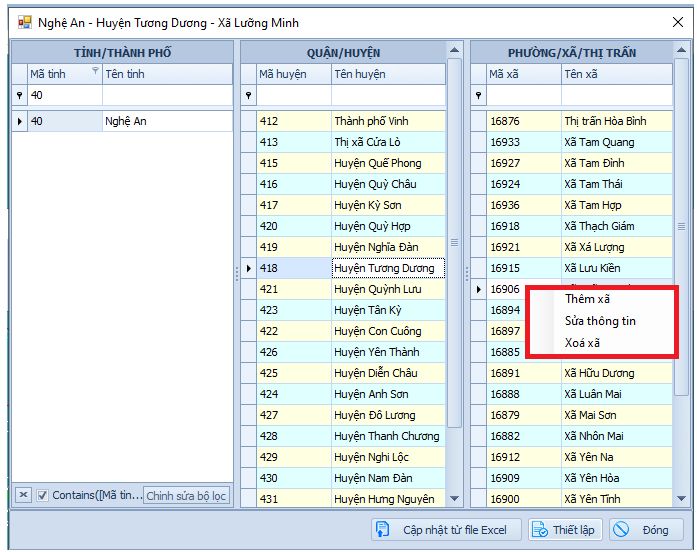Sort by the Tên tỉnh column header

168,74
